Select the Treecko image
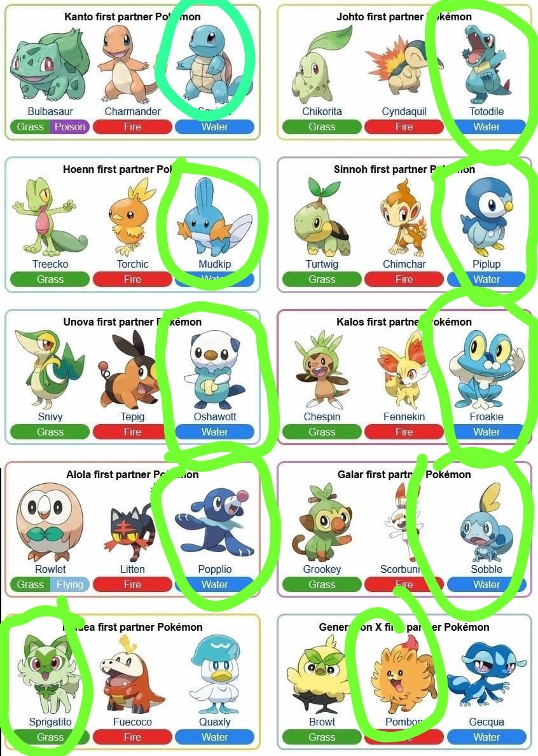 [x=49, y=217]
